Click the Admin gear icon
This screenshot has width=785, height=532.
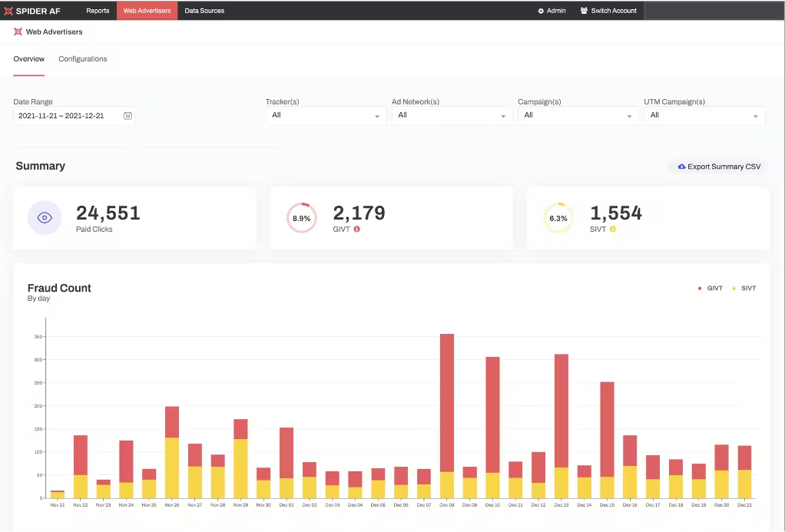tap(541, 11)
